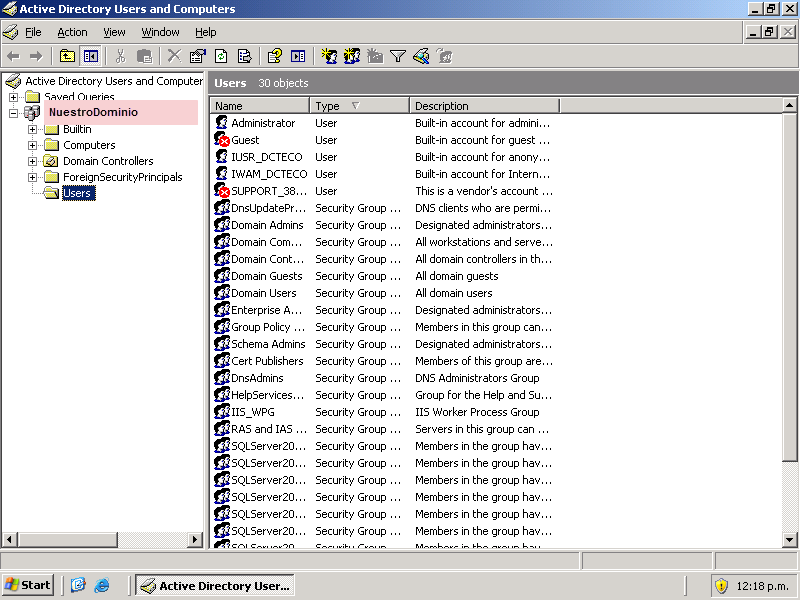Image resolution: width=800 pixels, height=600 pixels.
Task: Expand the Builtin folder node
Action: point(33,129)
